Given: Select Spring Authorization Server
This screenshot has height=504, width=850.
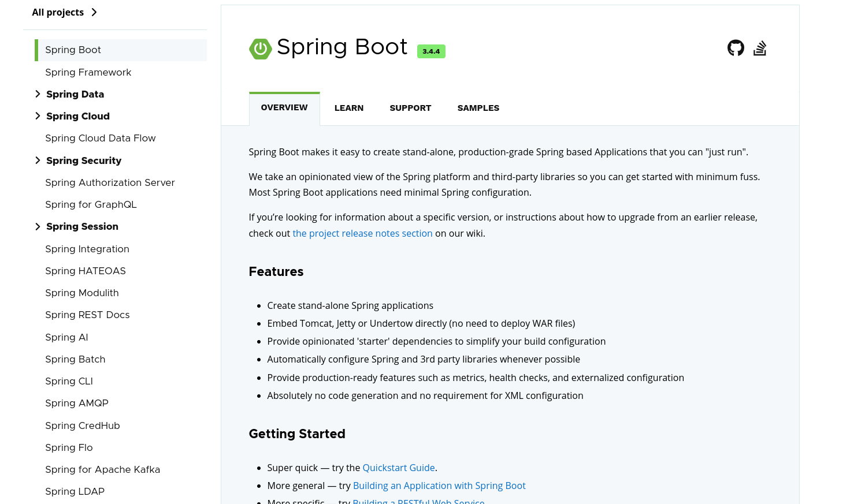Looking at the screenshot, I should [110, 182].
